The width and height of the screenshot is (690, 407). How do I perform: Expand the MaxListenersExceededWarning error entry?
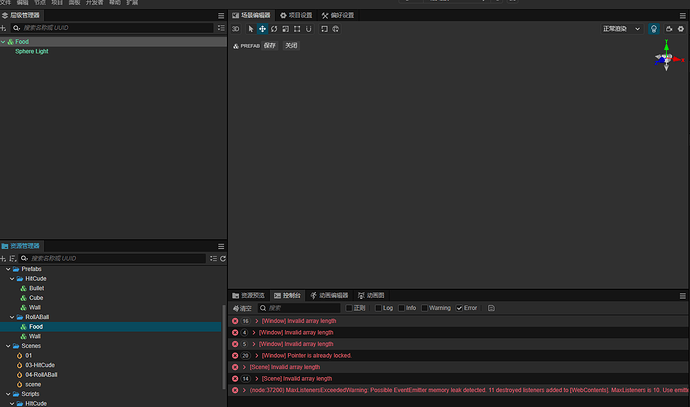[x=244, y=391]
